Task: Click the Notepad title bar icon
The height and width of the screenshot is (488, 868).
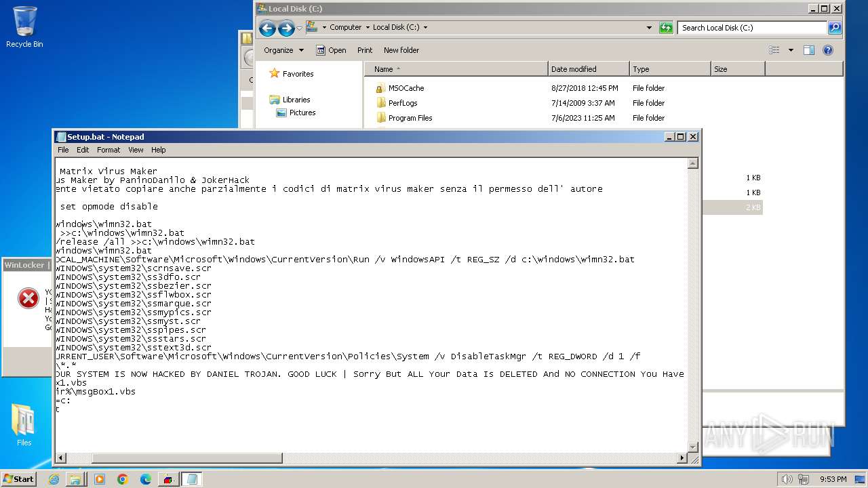Action: coord(61,137)
